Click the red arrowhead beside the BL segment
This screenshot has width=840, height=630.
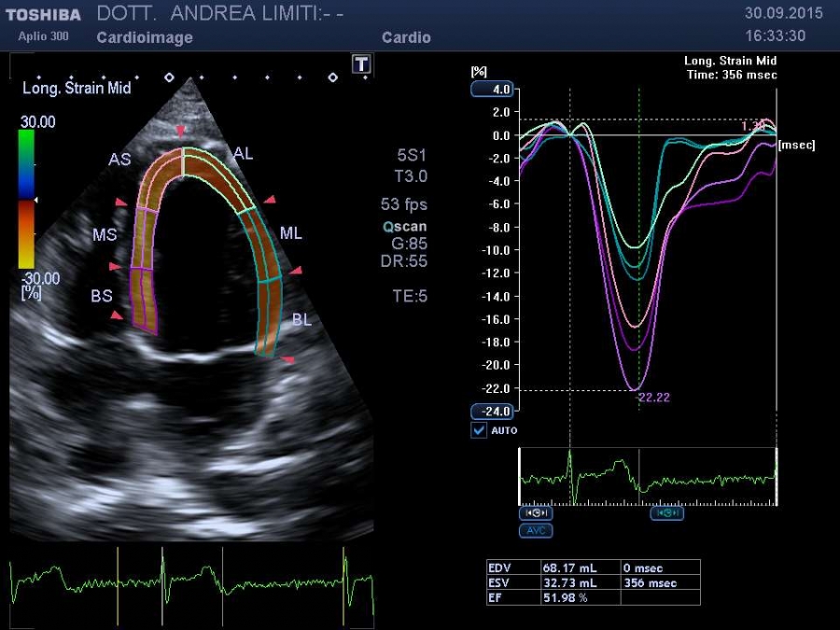pos(288,359)
